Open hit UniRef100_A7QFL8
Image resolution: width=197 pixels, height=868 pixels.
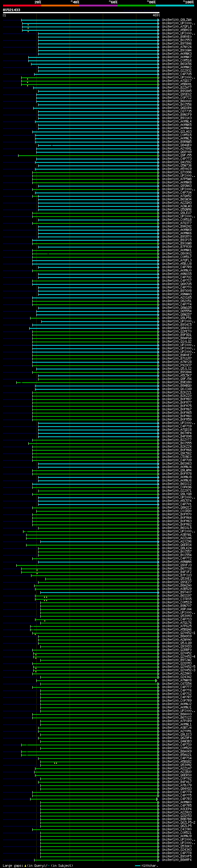177,26
